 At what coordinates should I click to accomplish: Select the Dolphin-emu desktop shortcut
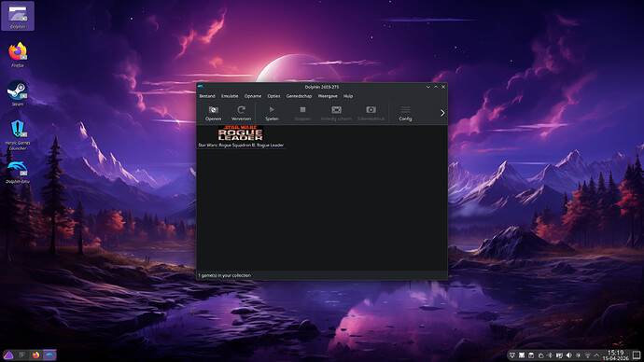[17, 173]
